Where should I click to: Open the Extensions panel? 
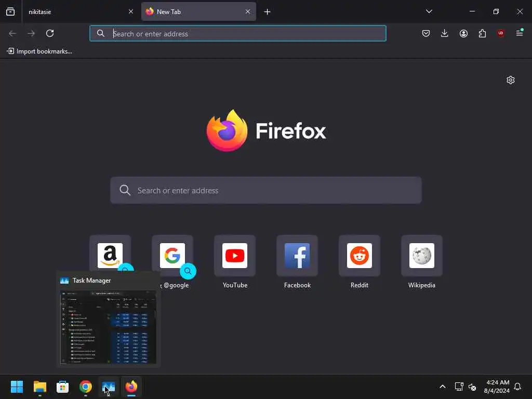point(482,33)
